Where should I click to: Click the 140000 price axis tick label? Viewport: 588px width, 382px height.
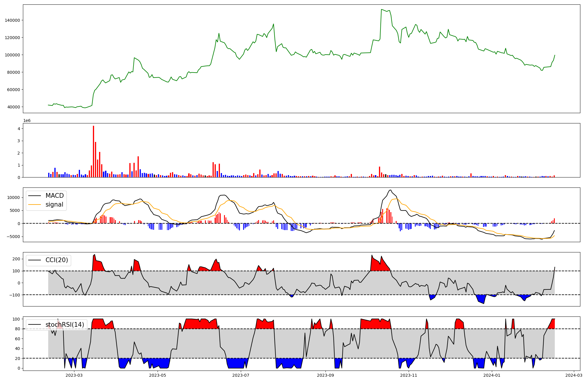coord(12,20)
